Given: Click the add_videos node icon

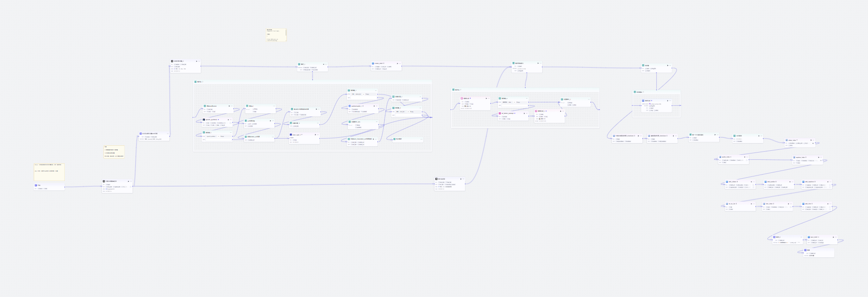Looking at the screenshot, I should (727, 182).
